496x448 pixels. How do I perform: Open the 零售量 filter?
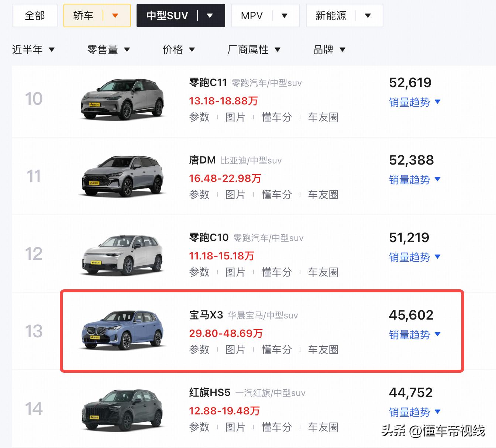coord(108,49)
